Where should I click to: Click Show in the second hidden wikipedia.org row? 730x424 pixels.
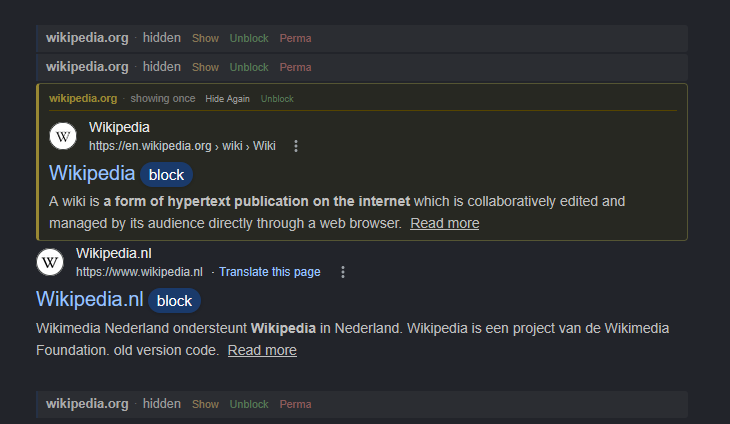[205, 67]
